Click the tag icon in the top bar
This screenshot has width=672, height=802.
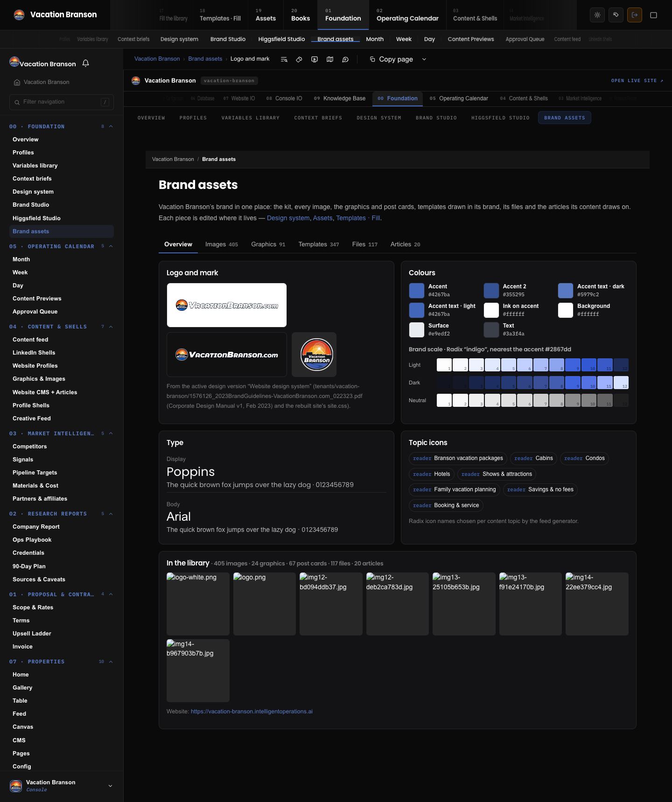click(x=616, y=15)
